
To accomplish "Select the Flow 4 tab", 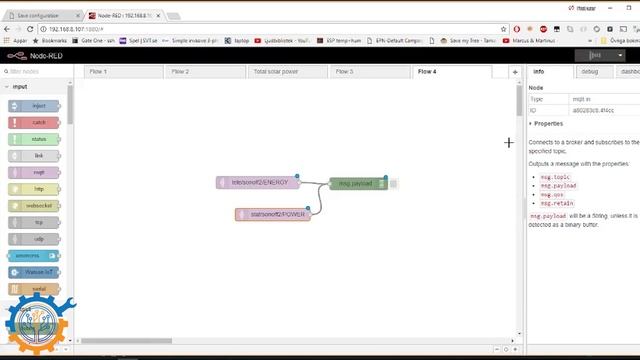I will pyautogui.click(x=452, y=71).
